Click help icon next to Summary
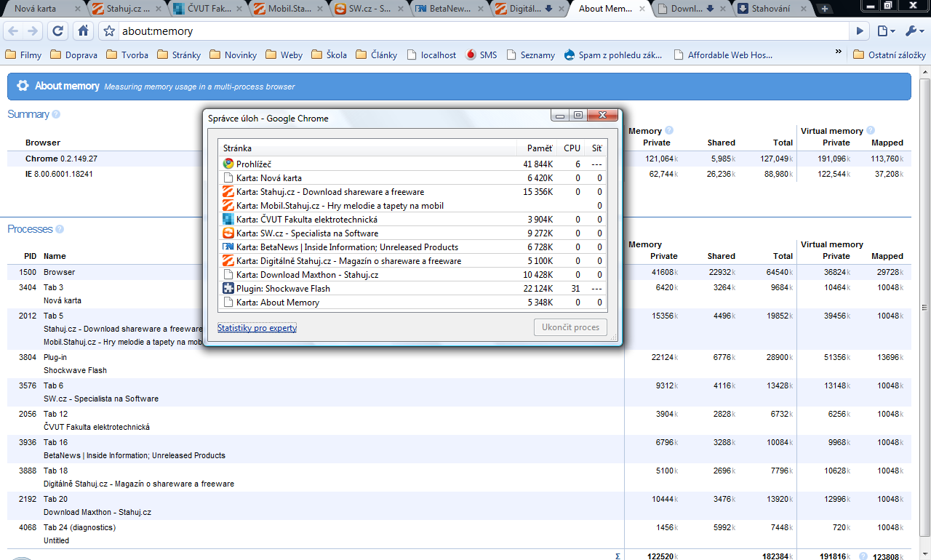The height and width of the screenshot is (560, 931). click(x=56, y=114)
